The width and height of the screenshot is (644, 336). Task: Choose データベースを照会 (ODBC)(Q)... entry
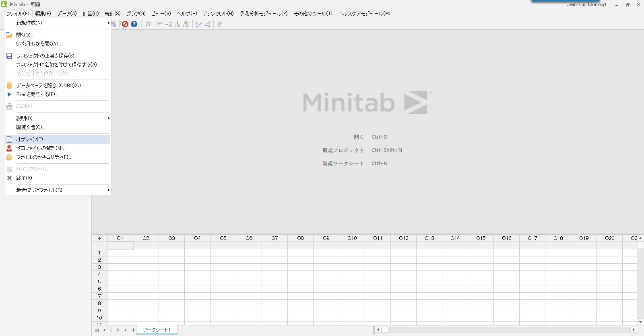tap(58, 85)
